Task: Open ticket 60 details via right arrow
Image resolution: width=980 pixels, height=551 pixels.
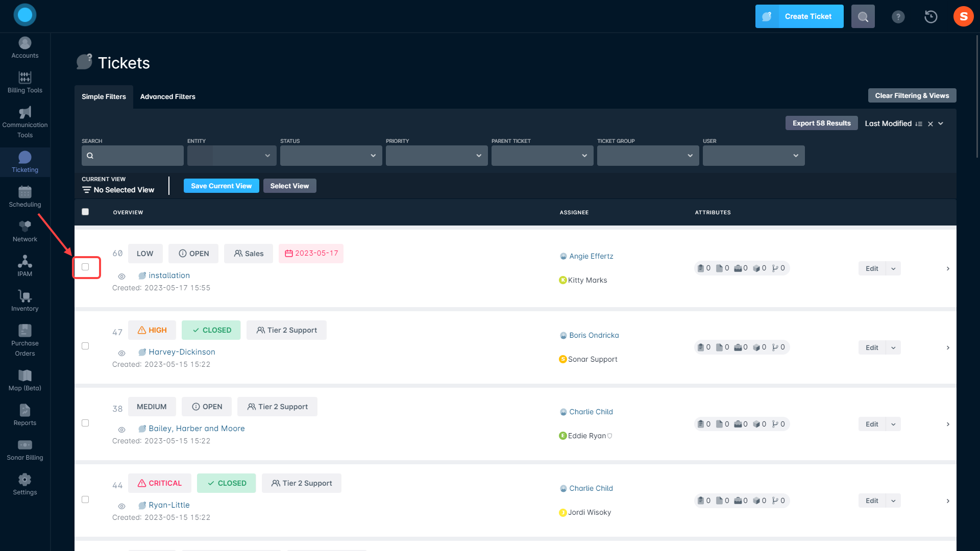Action: 948,268
